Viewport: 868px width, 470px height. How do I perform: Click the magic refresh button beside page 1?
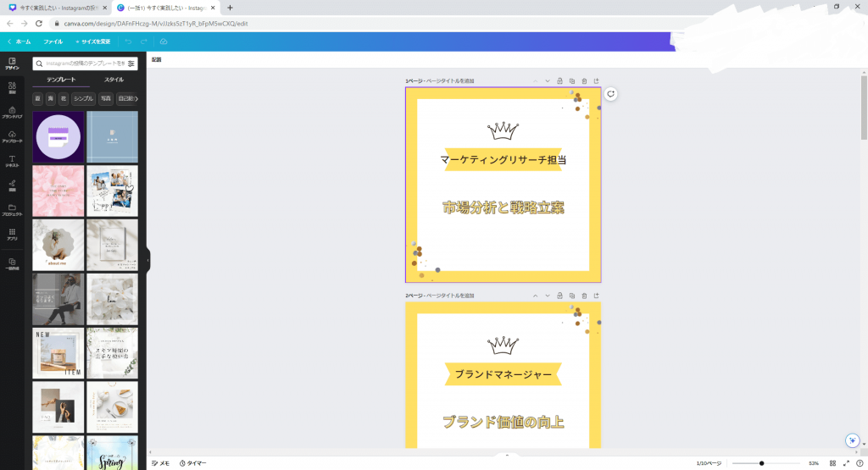pos(610,94)
